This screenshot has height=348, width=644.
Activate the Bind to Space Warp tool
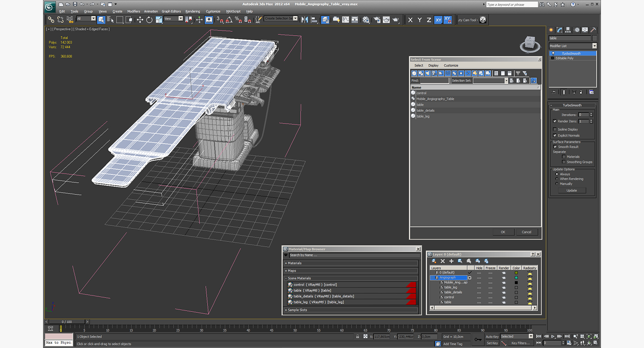tap(70, 20)
